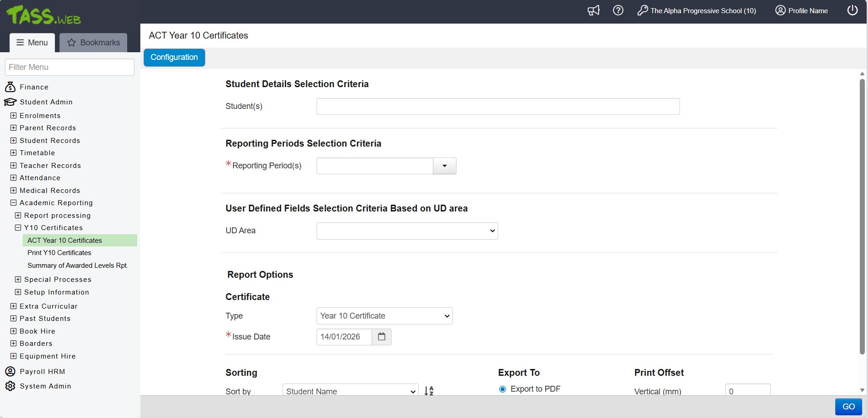
Task: Expand the Enrolments tree node
Action: (14, 116)
